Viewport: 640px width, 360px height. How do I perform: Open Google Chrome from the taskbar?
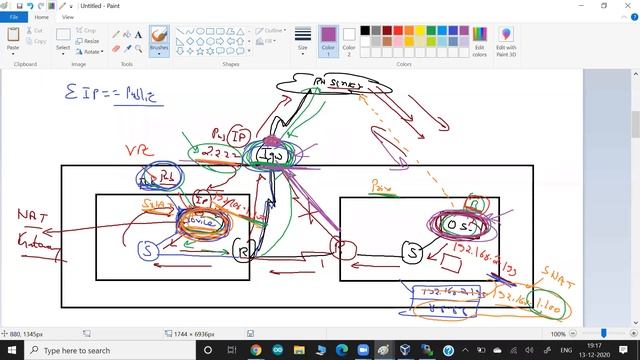pyautogui.click(x=256, y=350)
